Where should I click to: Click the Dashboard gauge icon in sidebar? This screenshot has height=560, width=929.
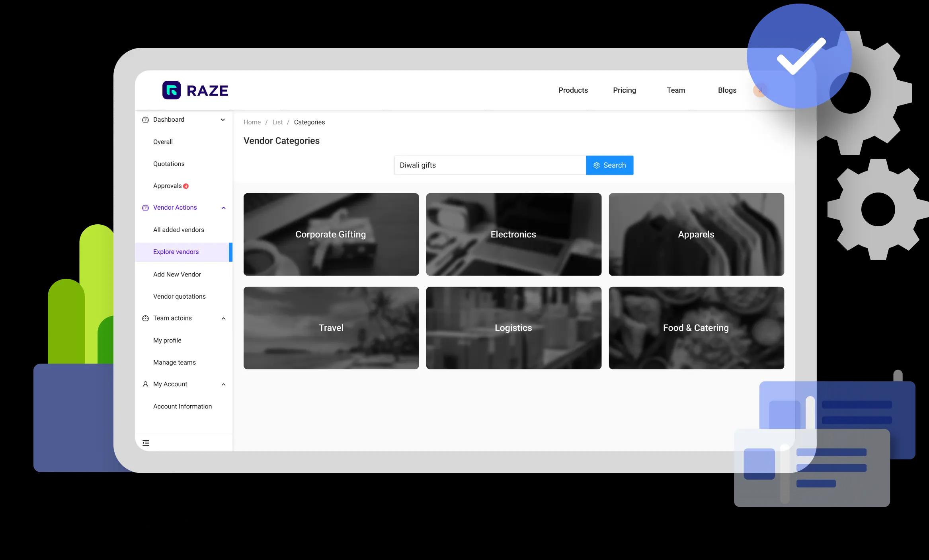click(x=145, y=120)
